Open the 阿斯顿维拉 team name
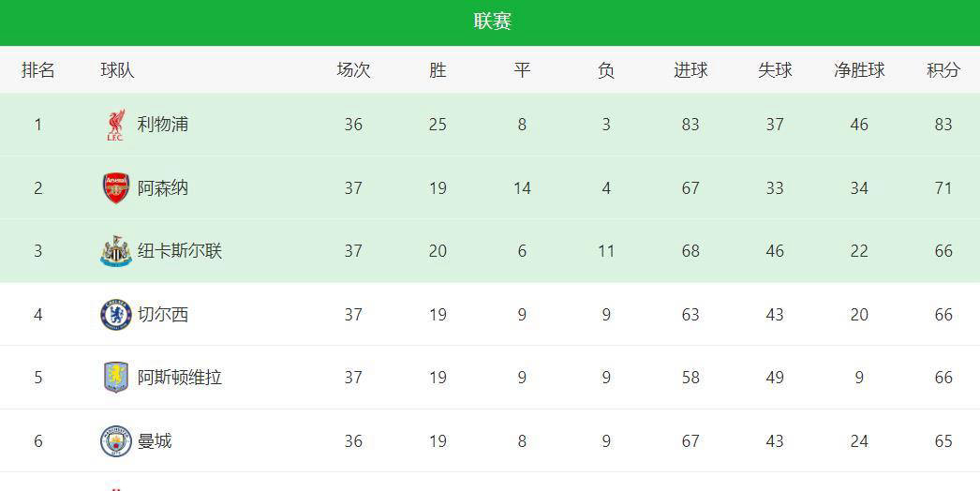The height and width of the screenshot is (491, 980). point(179,378)
